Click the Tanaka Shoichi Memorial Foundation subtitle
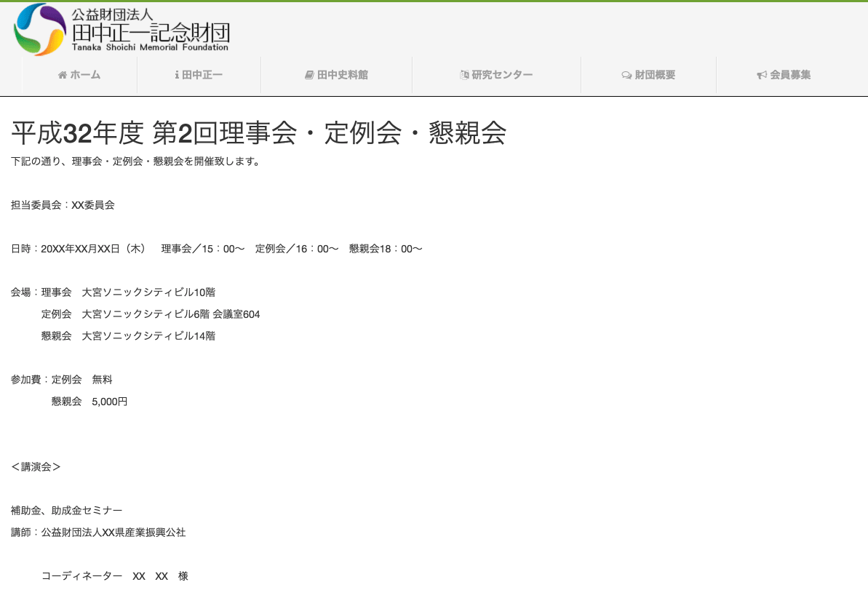 point(150,47)
